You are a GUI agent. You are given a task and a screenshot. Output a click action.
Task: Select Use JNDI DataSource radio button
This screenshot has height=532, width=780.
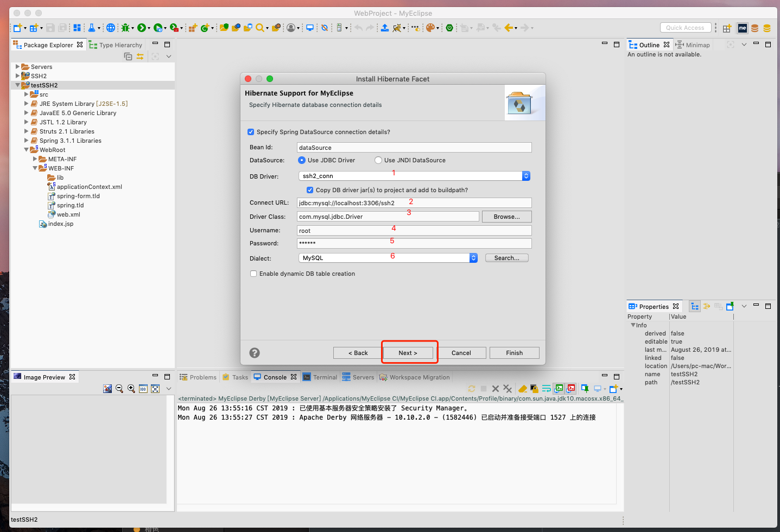point(378,160)
